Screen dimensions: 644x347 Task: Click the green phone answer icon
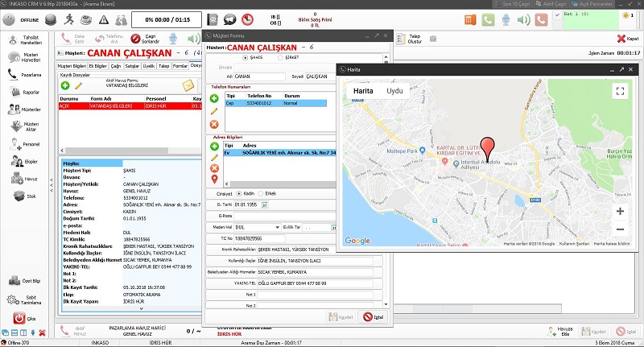488,19
